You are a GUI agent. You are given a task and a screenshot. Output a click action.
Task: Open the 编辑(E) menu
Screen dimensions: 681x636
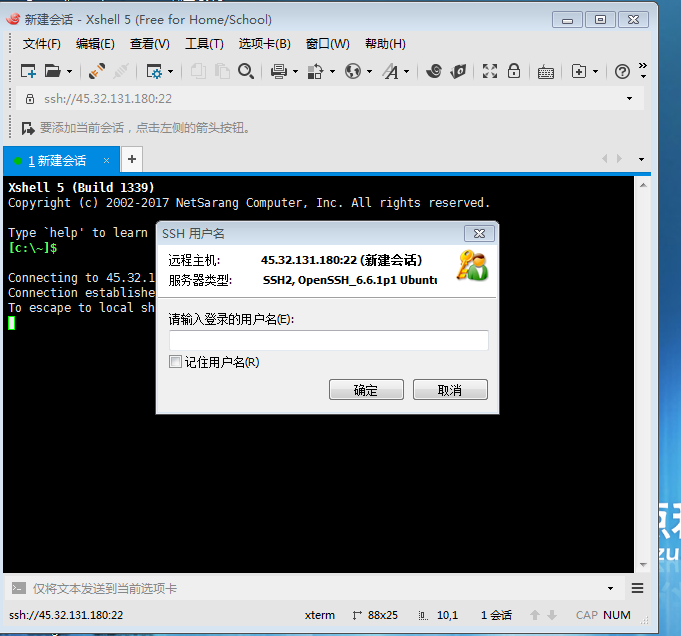tap(95, 44)
